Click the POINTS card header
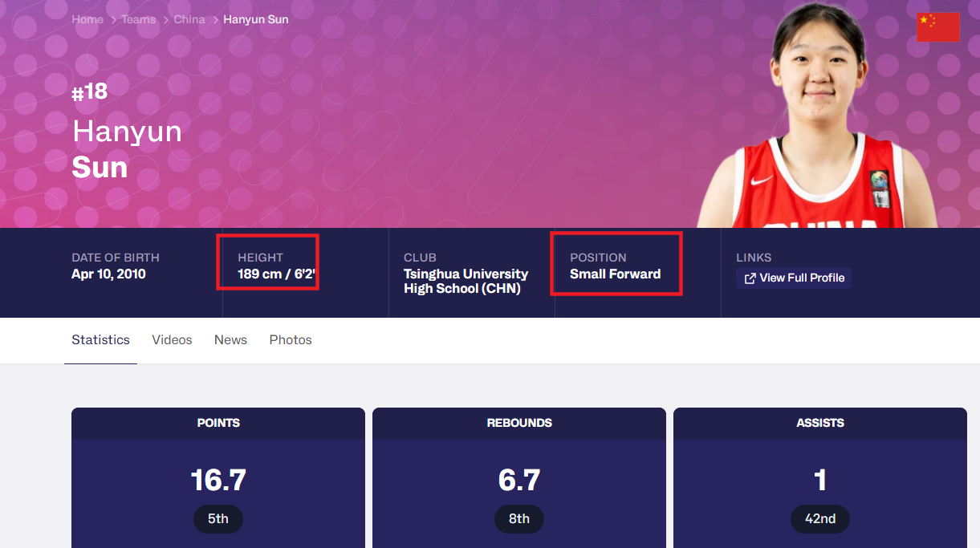Viewport: 980px width, 548px height. coord(218,424)
